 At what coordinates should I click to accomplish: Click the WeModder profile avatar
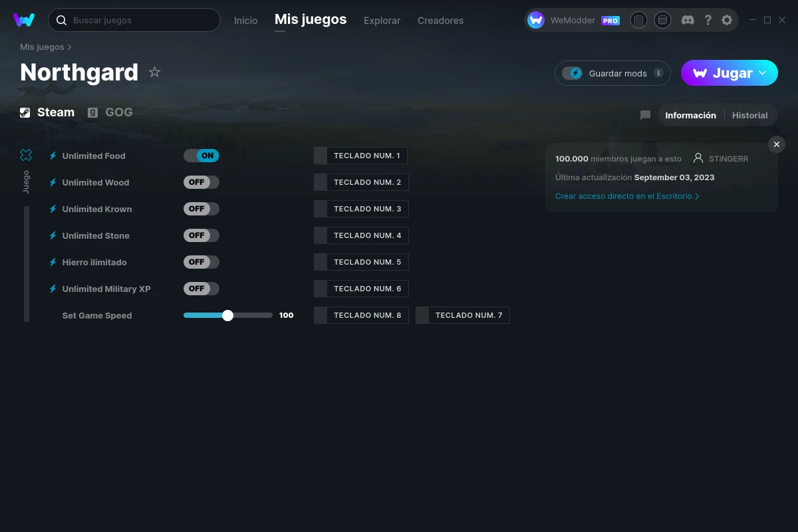point(536,20)
